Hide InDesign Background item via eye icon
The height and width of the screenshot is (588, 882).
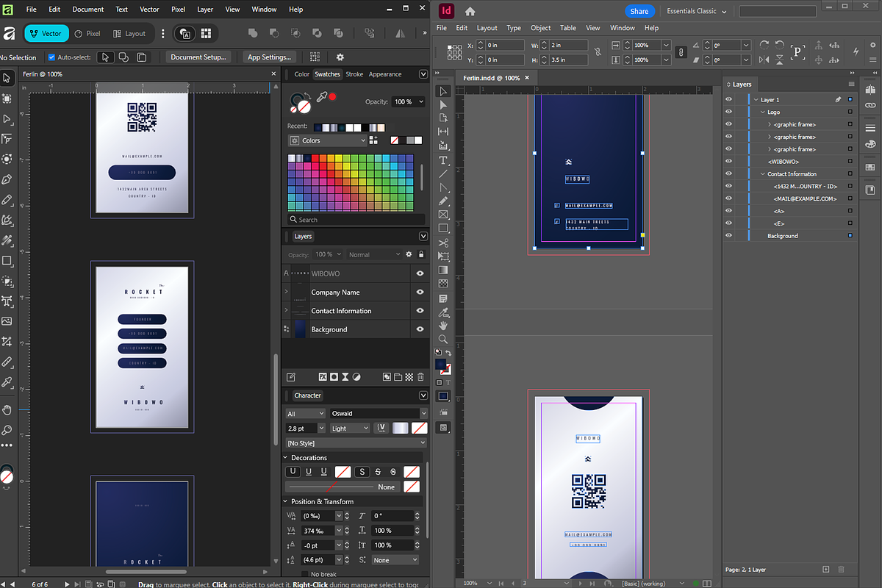point(728,236)
